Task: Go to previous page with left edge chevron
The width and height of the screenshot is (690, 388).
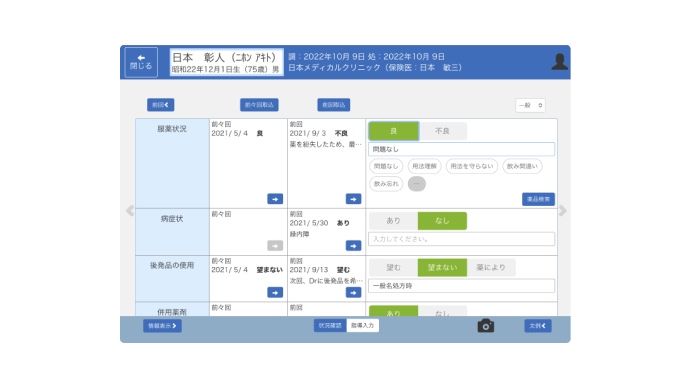Action: [x=130, y=210]
